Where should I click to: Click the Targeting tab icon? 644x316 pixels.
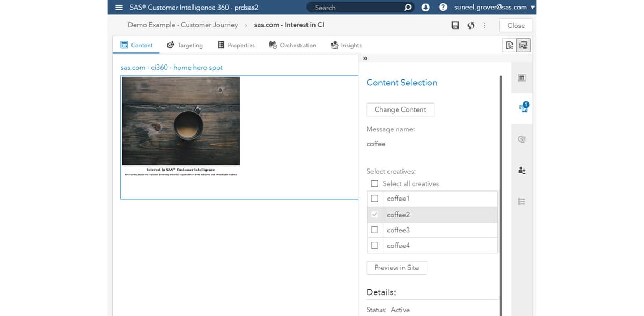pyautogui.click(x=171, y=45)
